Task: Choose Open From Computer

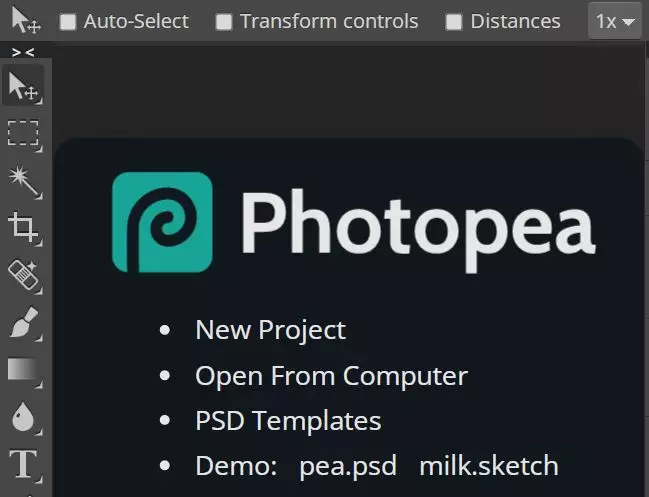Action: (x=331, y=376)
